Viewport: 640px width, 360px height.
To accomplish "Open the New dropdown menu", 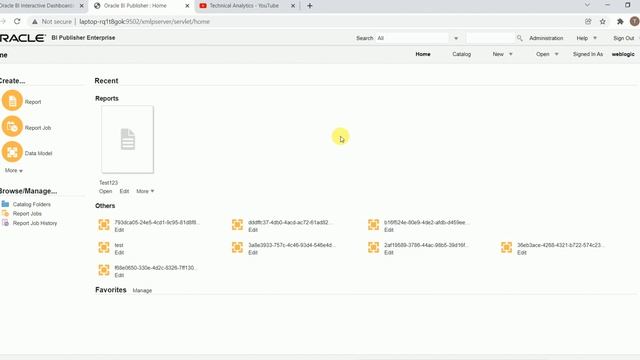I will [x=502, y=54].
